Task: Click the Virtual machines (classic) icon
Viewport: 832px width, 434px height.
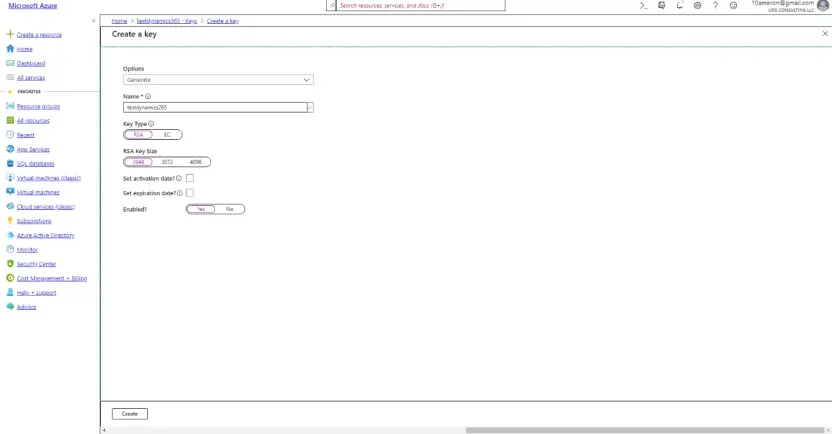Action: pyautogui.click(x=10, y=177)
